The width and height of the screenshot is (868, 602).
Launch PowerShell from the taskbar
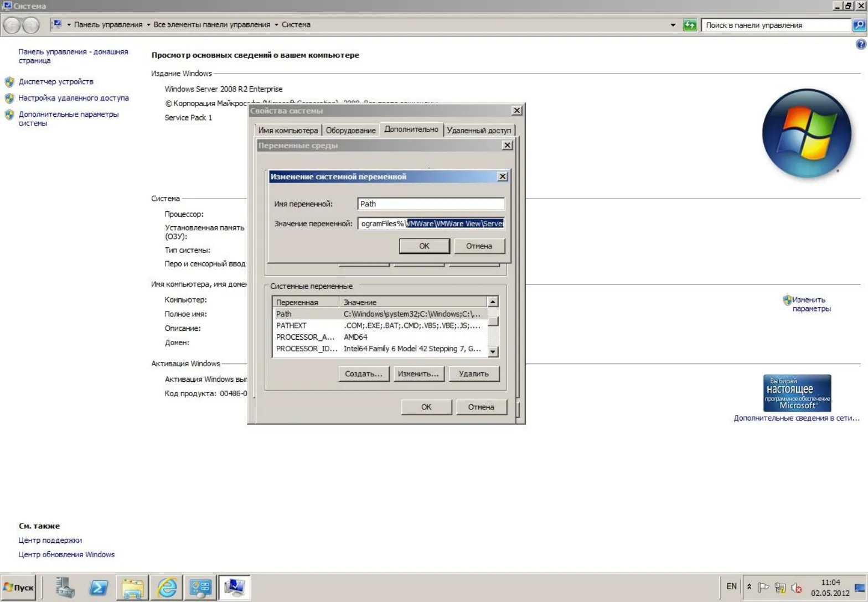pos(99,588)
